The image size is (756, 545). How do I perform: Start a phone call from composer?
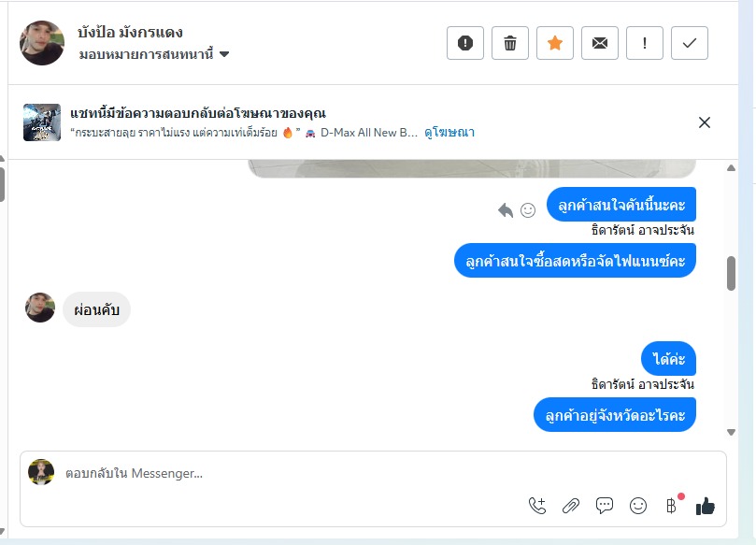[x=537, y=506]
